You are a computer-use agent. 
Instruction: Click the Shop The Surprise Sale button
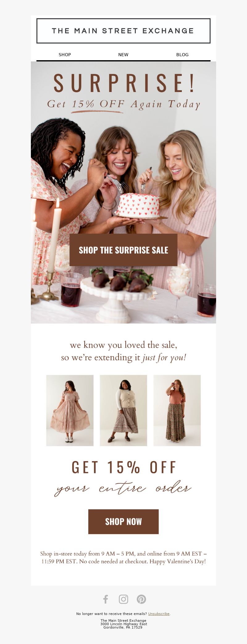click(124, 250)
